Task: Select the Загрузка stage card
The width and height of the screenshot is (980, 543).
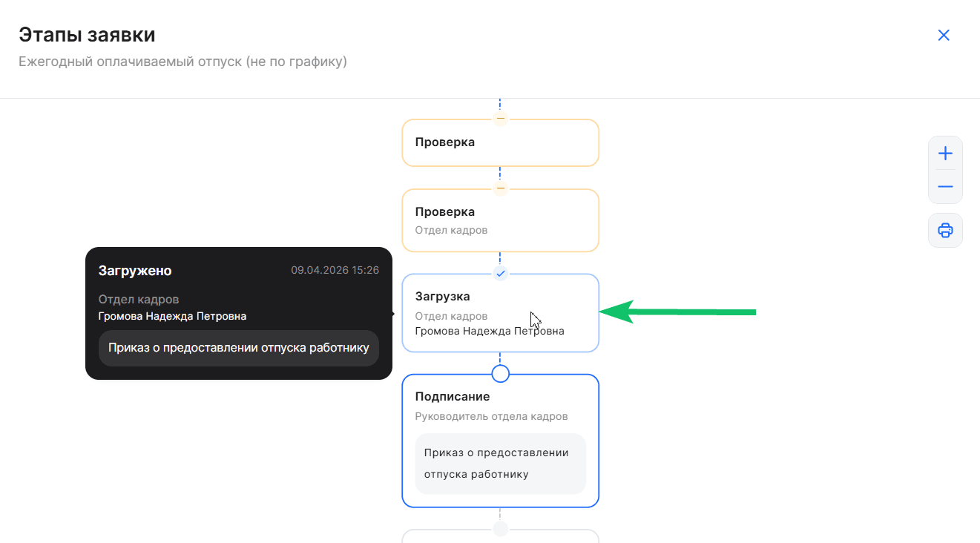Action: click(x=500, y=312)
